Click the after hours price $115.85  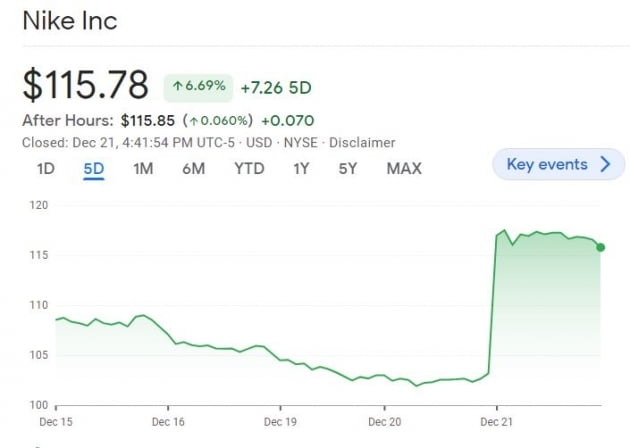148,121
